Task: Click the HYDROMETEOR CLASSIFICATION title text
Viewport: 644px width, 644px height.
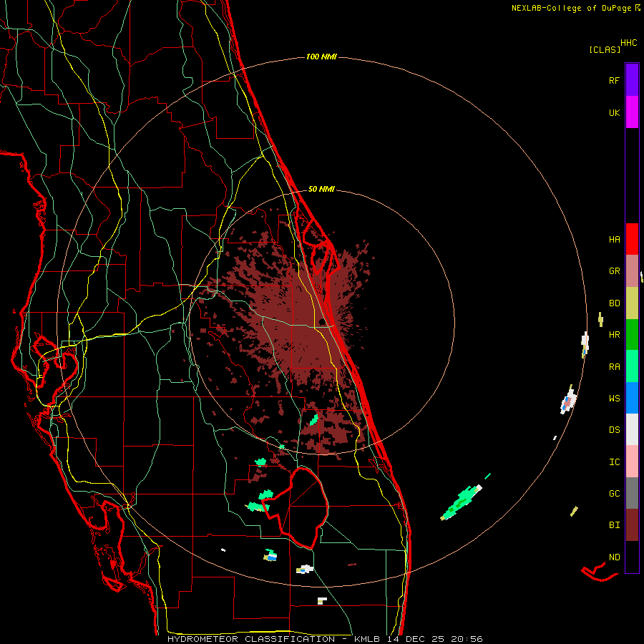Action: [251, 639]
